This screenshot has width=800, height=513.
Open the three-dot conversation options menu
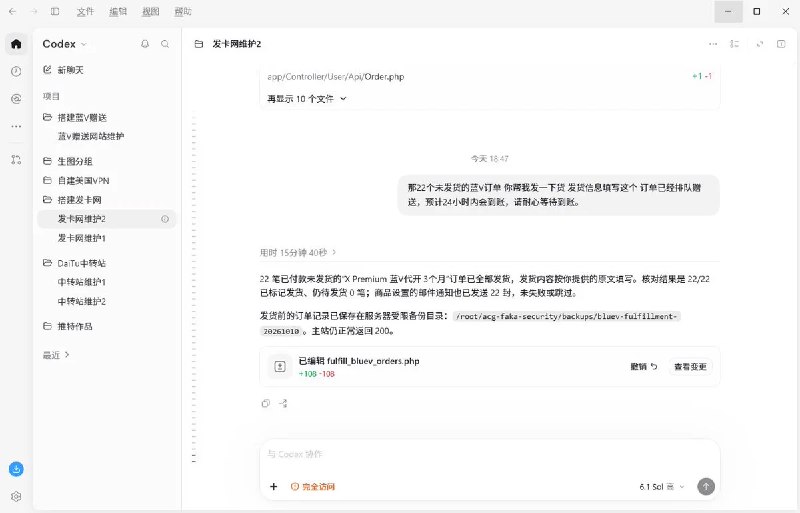pyautogui.click(x=713, y=44)
